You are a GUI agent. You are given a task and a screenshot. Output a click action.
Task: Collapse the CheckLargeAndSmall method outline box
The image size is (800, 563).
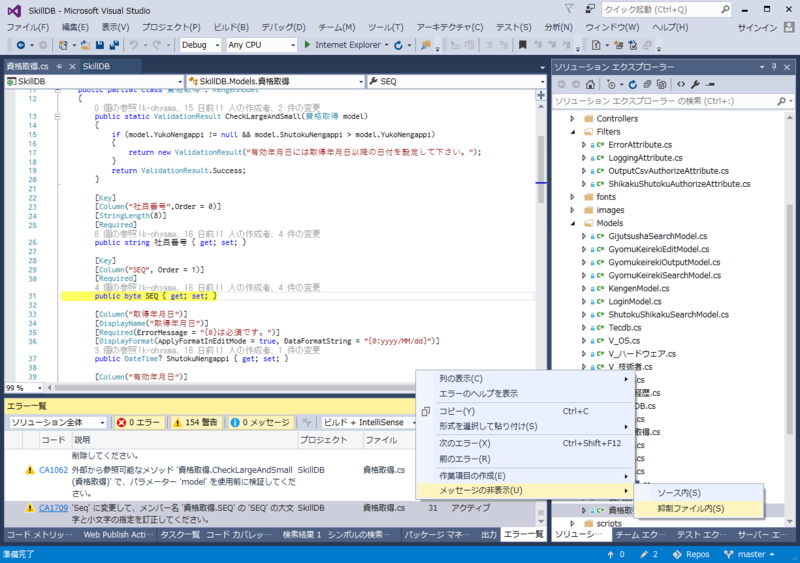point(58,116)
